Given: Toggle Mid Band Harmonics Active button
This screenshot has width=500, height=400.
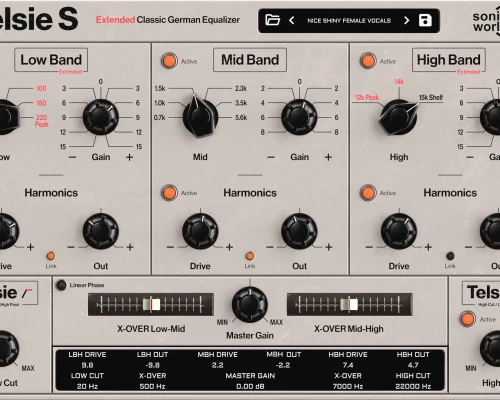Looking at the screenshot, I should pyautogui.click(x=169, y=193).
